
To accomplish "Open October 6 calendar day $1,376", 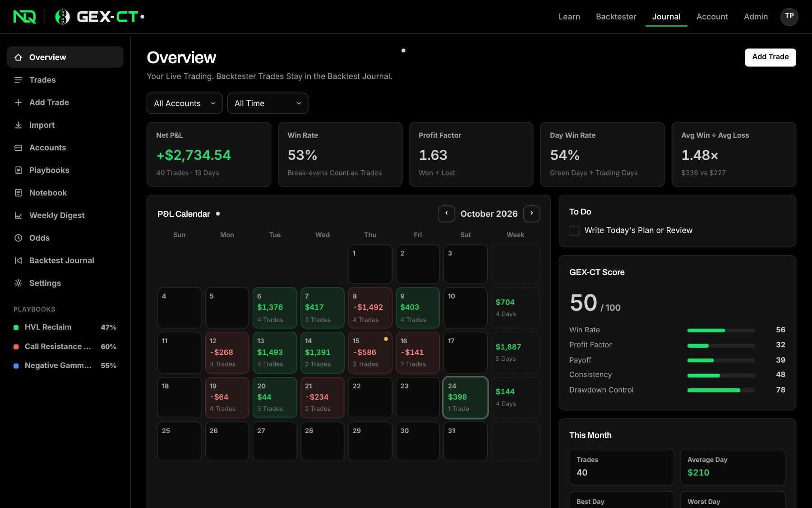I will coord(275,308).
